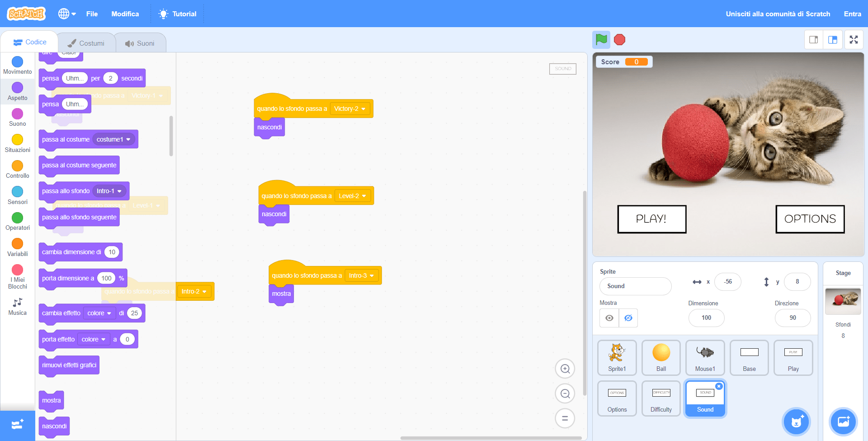Open the language selection globe dropdown
Screen dimensions: 868x441
click(67, 14)
